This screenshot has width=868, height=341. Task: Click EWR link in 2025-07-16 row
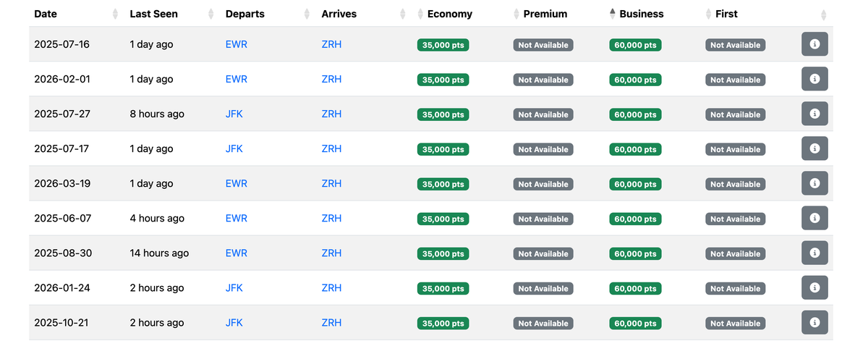click(237, 44)
